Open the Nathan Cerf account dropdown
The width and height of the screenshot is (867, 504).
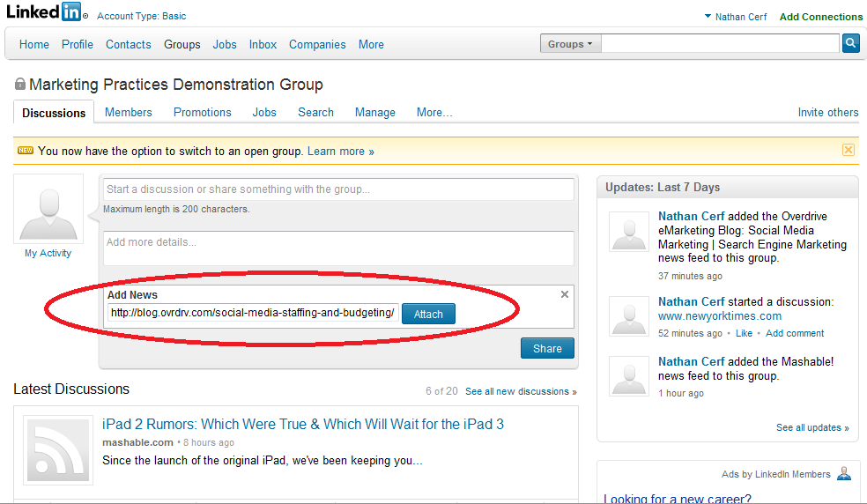coord(736,17)
